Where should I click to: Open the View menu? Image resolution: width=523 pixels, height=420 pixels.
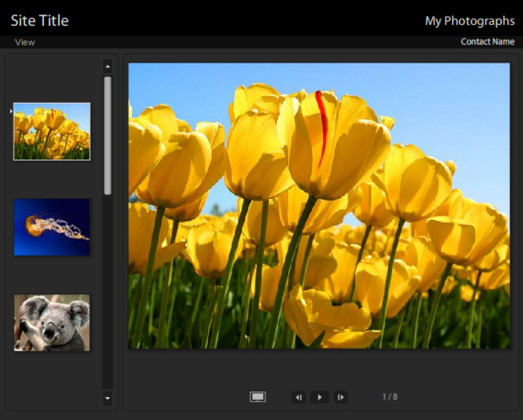click(x=25, y=42)
